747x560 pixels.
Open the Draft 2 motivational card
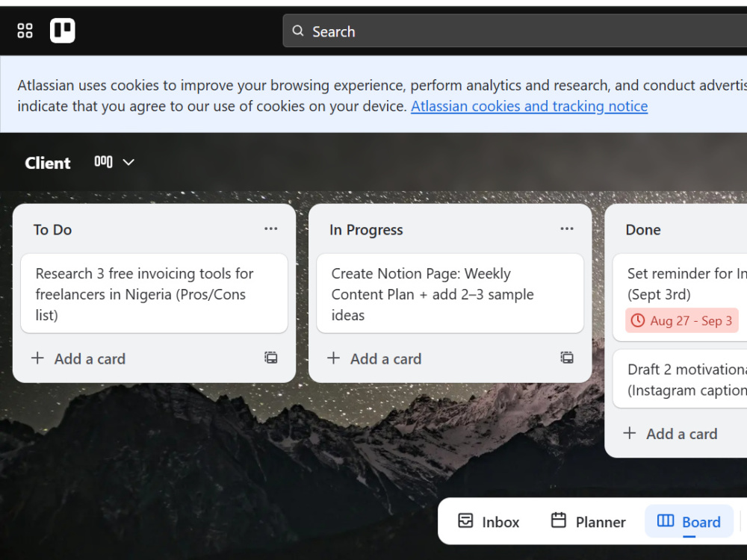(681, 379)
